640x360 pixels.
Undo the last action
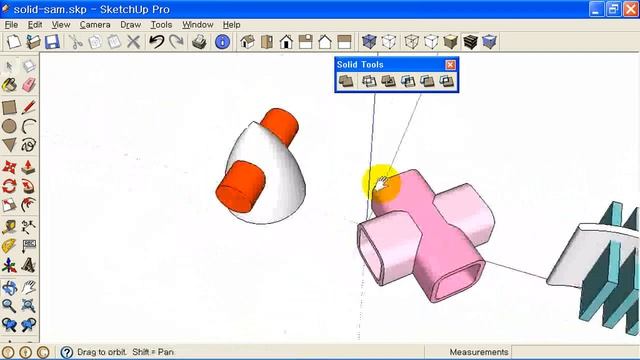157,42
